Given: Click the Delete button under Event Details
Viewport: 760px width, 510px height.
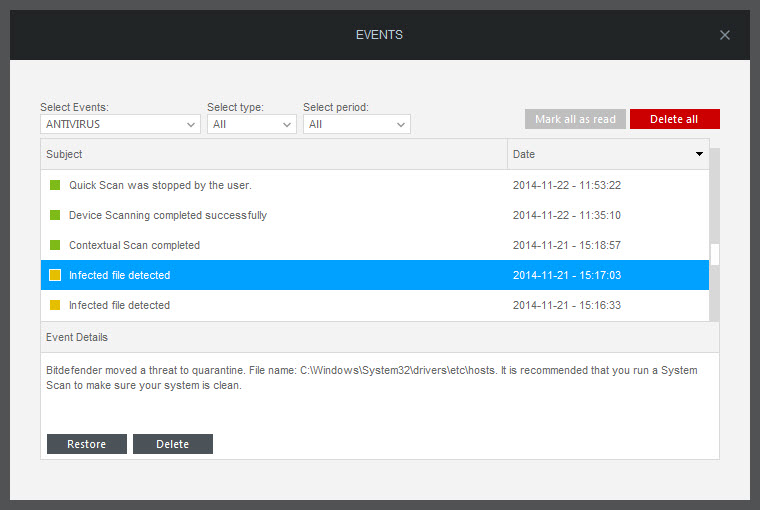Looking at the screenshot, I should pyautogui.click(x=173, y=444).
